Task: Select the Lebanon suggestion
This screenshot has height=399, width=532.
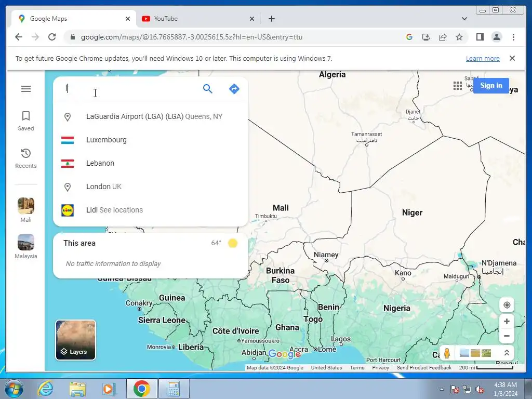Action: [151, 163]
